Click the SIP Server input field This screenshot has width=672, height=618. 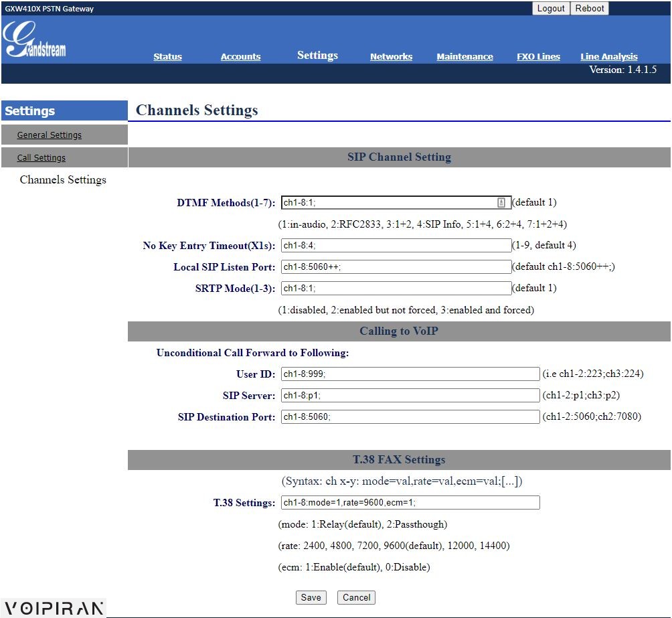[x=410, y=396]
